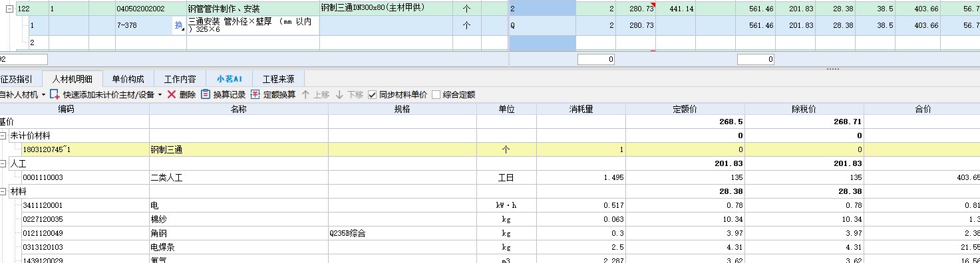The width and height of the screenshot is (980, 263).
Task: Click the 三通安装 管外径×壁厚 description cell
Action: (253, 25)
